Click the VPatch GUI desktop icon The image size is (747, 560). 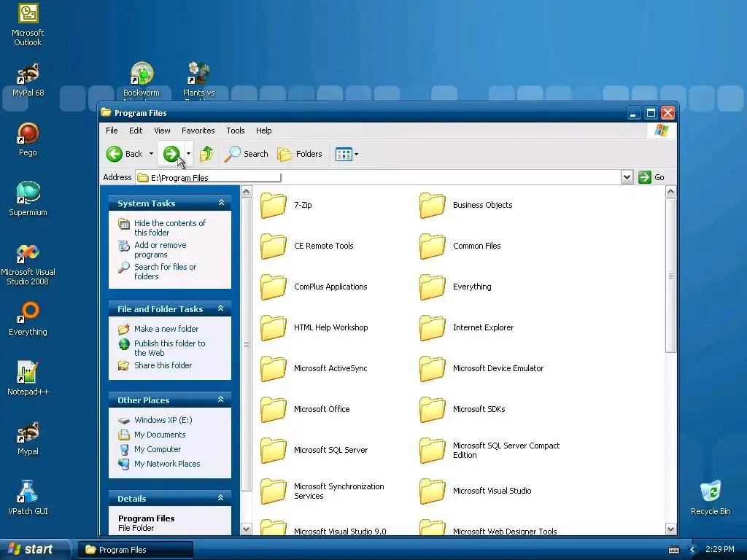28,497
